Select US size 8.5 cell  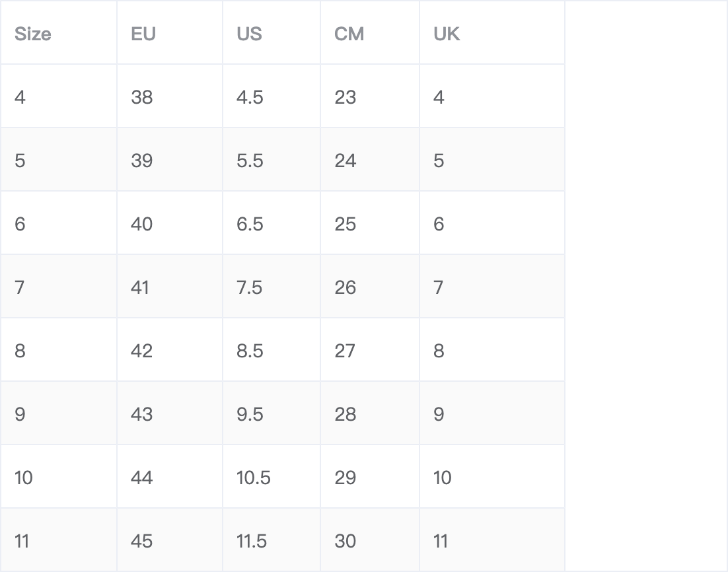pos(272,349)
